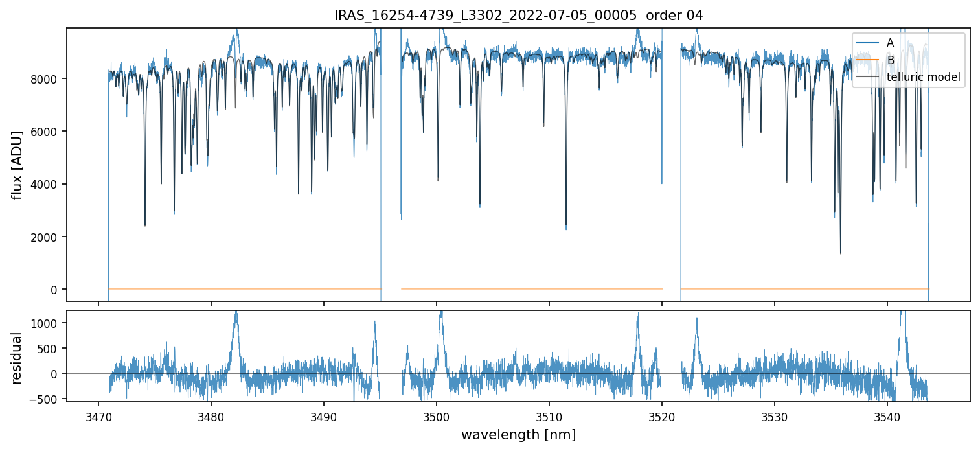980x451 pixels.
Task: Click the deep absorption line near 3511.5 nm
Action: (x=566, y=227)
